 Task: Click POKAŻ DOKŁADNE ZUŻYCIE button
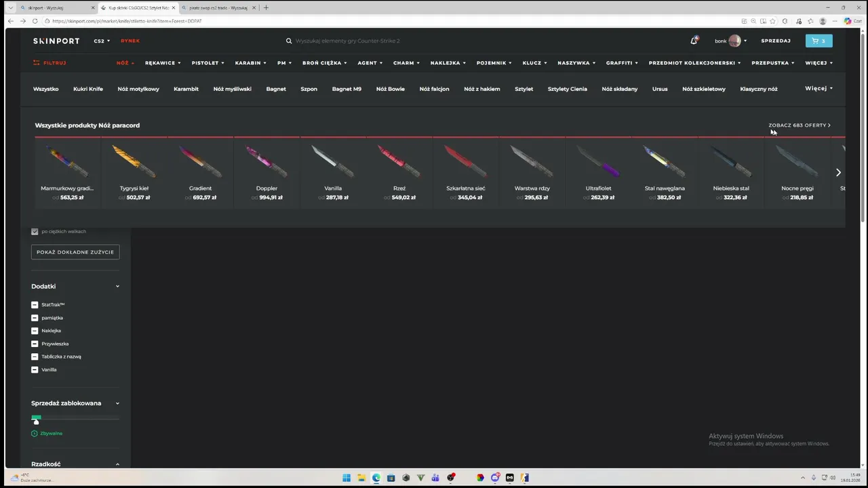pos(75,252)
